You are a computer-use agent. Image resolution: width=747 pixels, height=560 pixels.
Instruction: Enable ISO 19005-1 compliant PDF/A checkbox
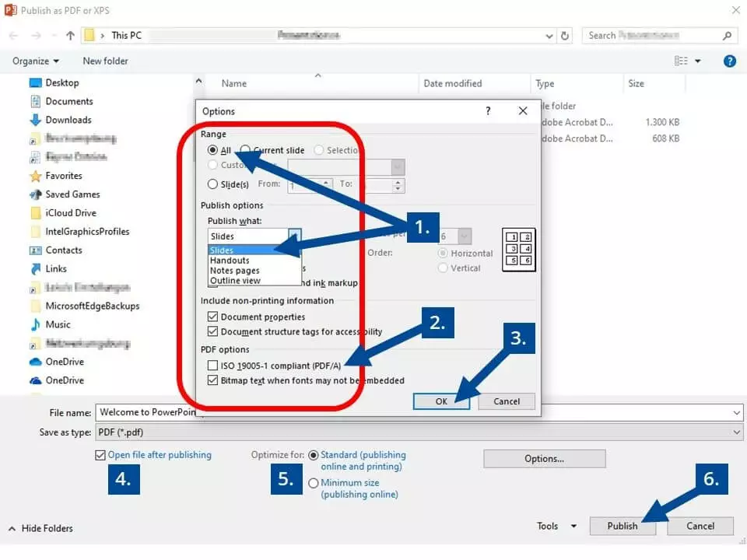(213, 366)
